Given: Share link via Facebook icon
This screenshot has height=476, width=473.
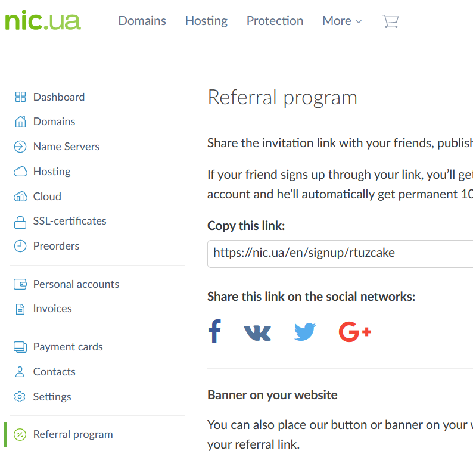Looking at the screenshot, I should tap(215, 331).
